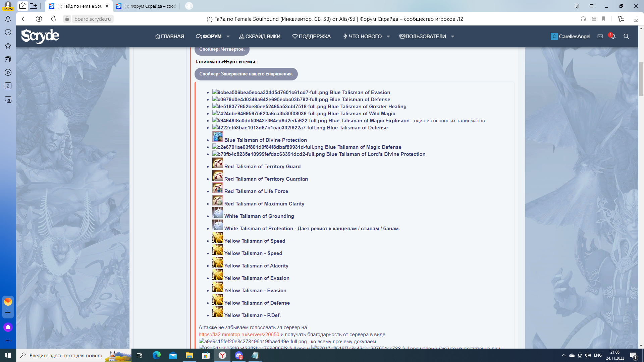Screen dimensions: 644x362
Task: Toggle spoiler "Завершение нашего снаряжения"
Action: 246,74
